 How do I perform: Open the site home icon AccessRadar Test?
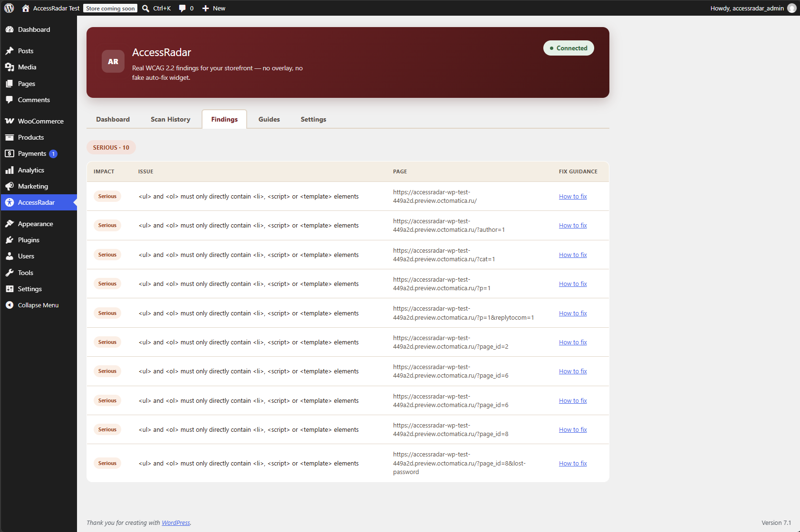[26, 8]
